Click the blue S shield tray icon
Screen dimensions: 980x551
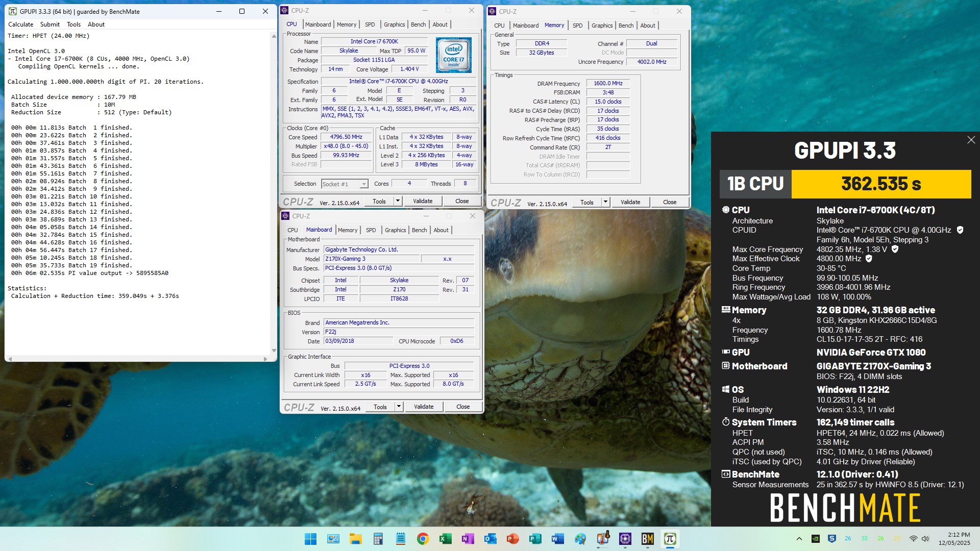point(831,539)
